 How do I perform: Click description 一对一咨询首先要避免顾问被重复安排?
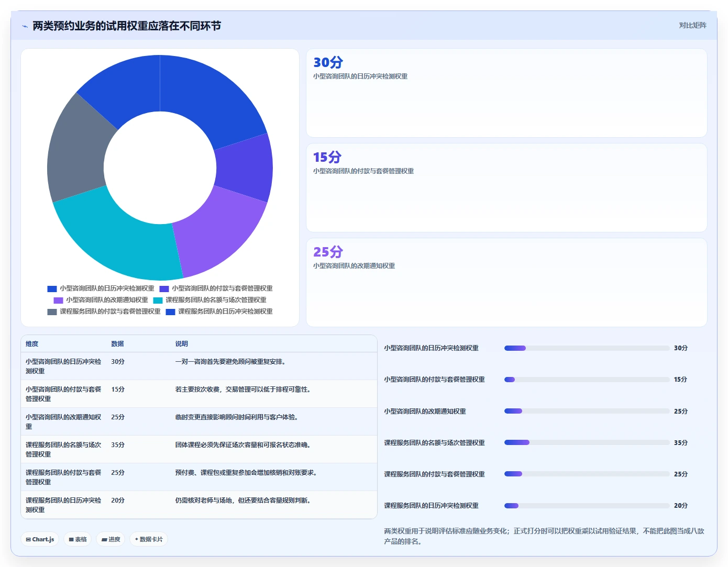click(230, 362)
